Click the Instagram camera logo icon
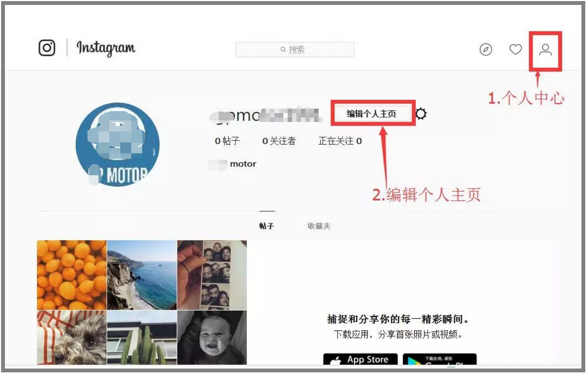Screen dimensions: 588x374 [47, 48]
